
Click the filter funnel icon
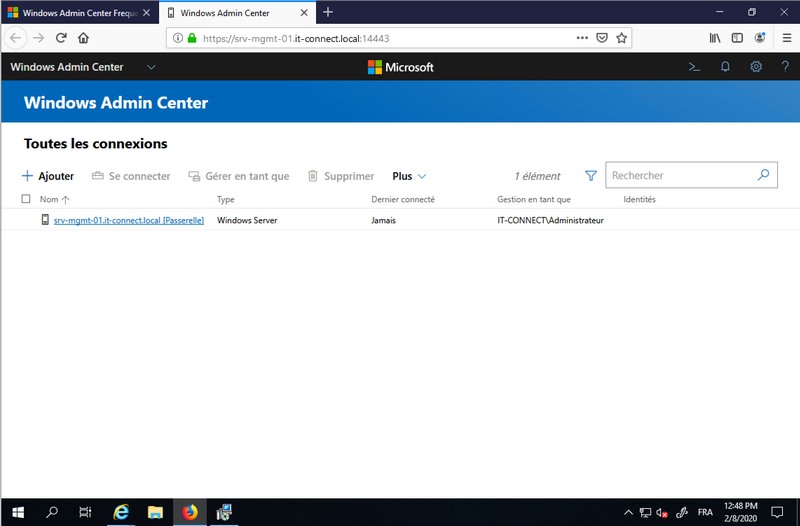pyautogui.click(x=590, y=176)
